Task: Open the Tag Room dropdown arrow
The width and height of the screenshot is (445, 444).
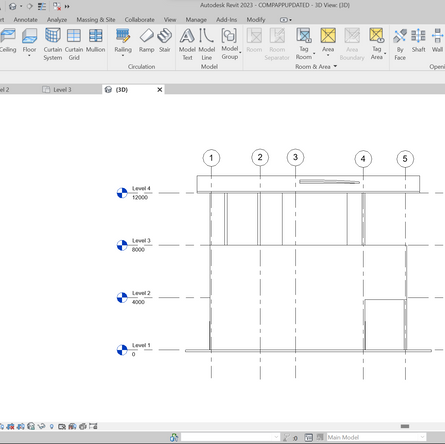Action: coord(314,53)
